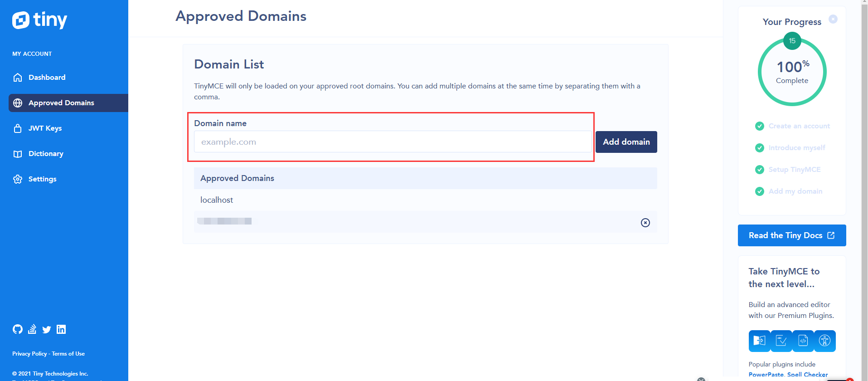The width and height of the screenshot is (868, 381).
Task: Click the progress step badge 15
Action: coord(792,41)
